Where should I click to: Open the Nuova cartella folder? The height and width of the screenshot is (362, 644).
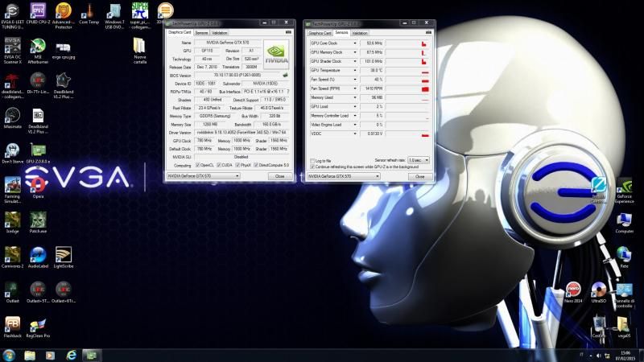(139, 51)
